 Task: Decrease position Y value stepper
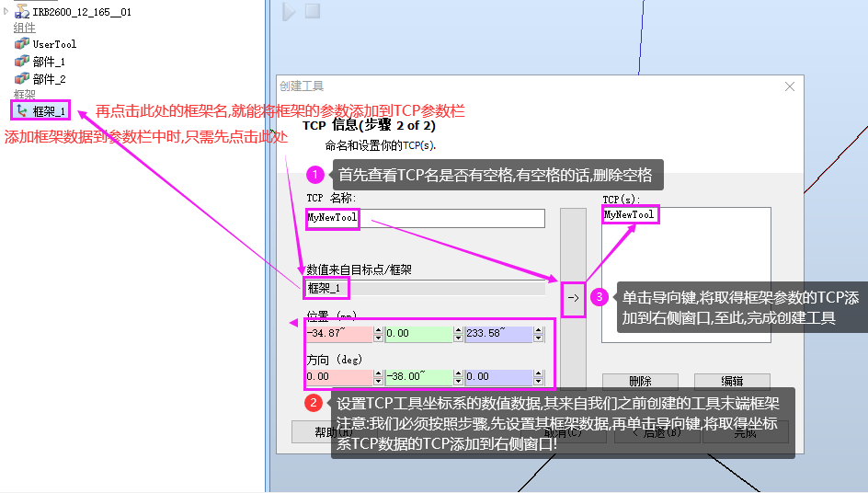point(458,338)
